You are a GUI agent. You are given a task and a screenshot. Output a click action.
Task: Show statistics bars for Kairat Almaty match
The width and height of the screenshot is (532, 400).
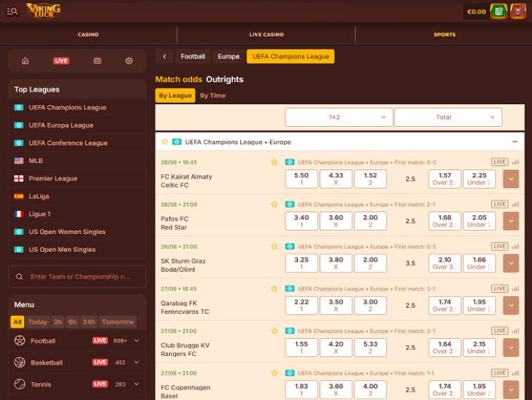pos(515,162)
